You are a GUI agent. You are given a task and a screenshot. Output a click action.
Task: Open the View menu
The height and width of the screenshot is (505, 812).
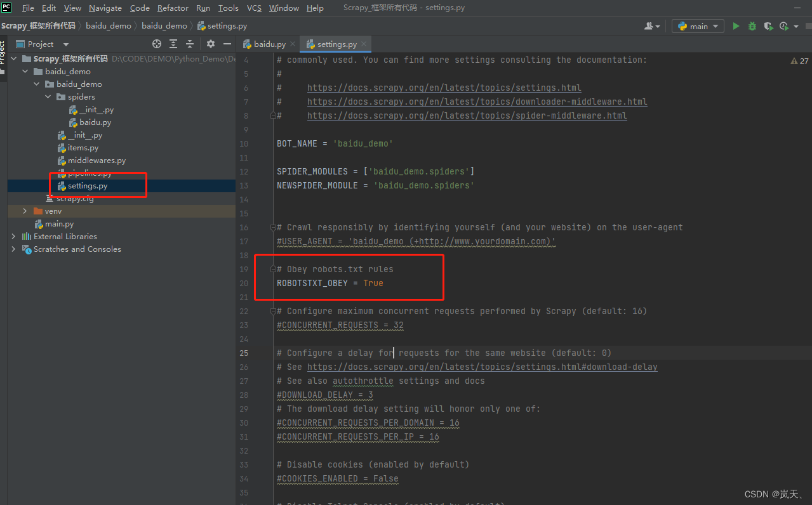pyautogui.click(x=72, y=8)
